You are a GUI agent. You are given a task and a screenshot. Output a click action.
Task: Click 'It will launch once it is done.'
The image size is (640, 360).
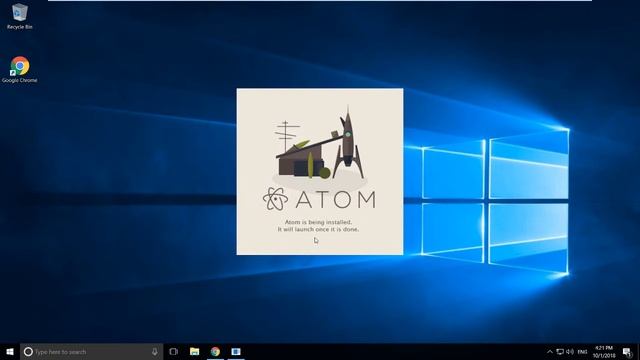pos(318,229)
